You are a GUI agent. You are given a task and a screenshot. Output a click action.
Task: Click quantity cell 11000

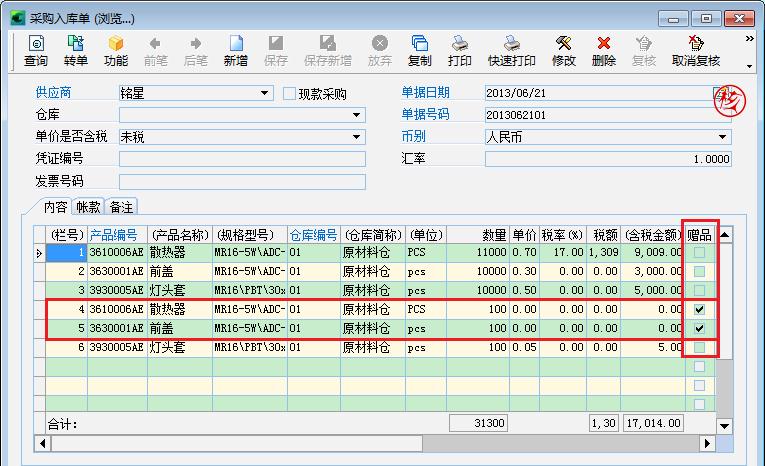coord(478,252)
